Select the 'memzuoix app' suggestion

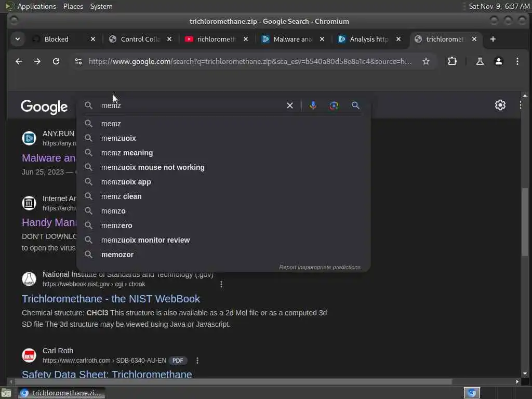tap(223, 182)
